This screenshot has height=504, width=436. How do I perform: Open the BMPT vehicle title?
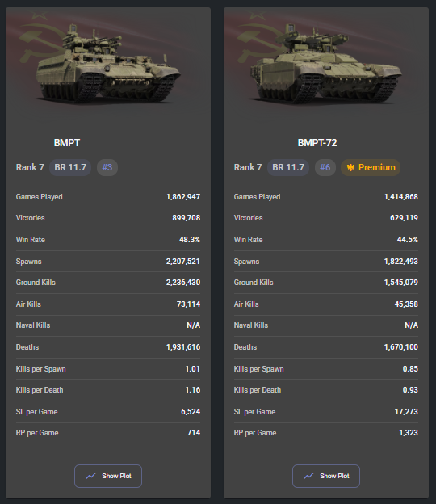point(67,143)
